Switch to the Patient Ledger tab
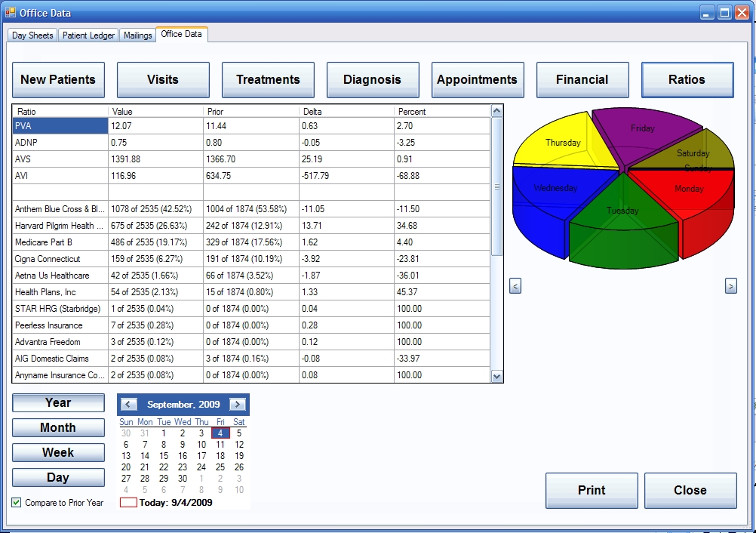 pos(88,35)
